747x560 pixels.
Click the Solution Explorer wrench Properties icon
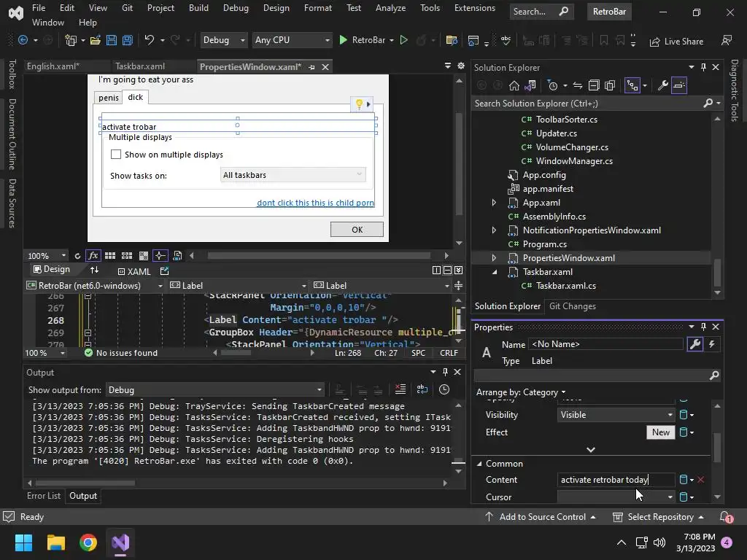(x=662, y=86)
